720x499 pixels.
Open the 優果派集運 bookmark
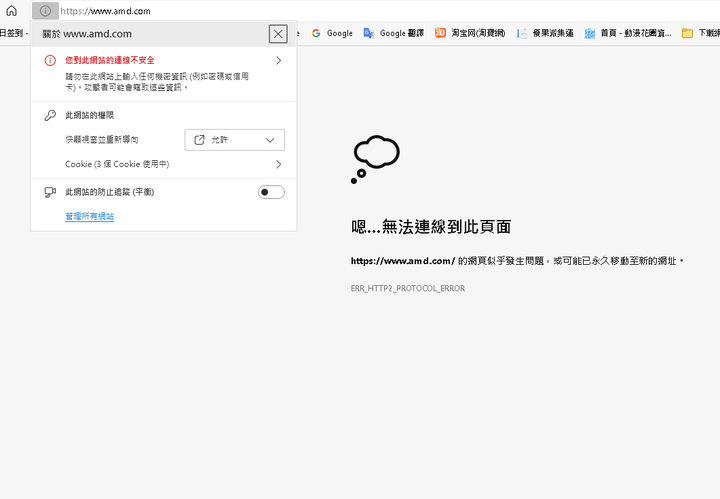545,33
